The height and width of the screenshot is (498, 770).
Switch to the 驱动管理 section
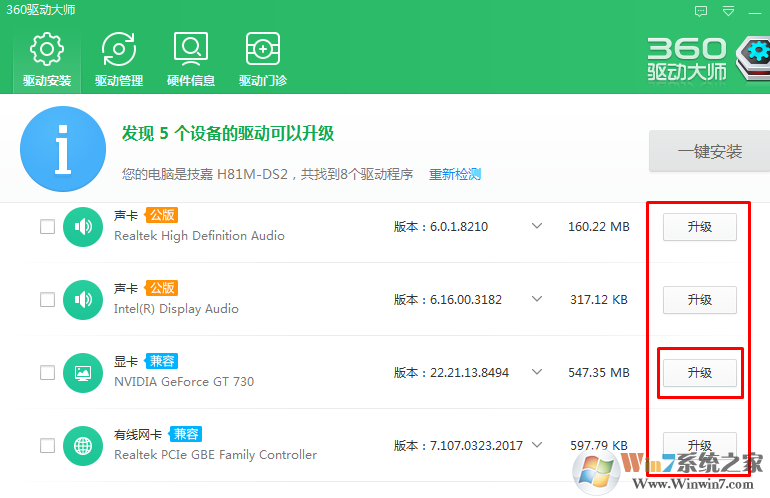(119, 58)
